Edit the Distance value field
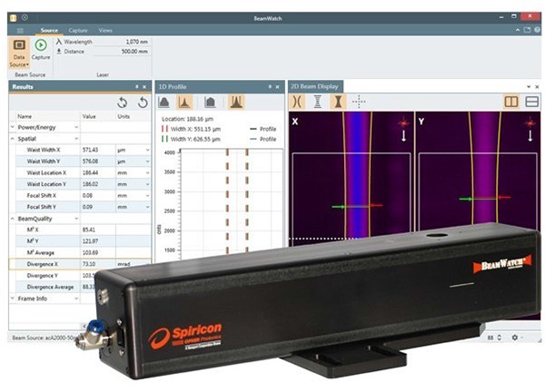 click(122, 52)
